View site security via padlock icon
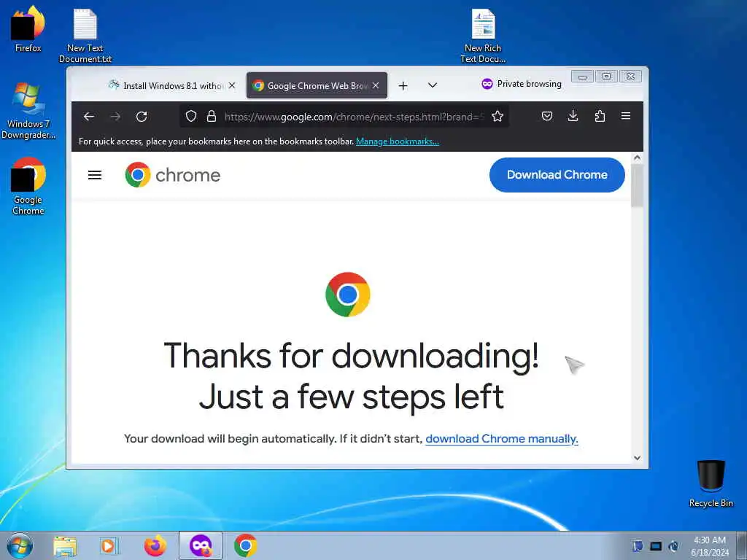The width and height of the screenshot is (747, 560). 212,116
